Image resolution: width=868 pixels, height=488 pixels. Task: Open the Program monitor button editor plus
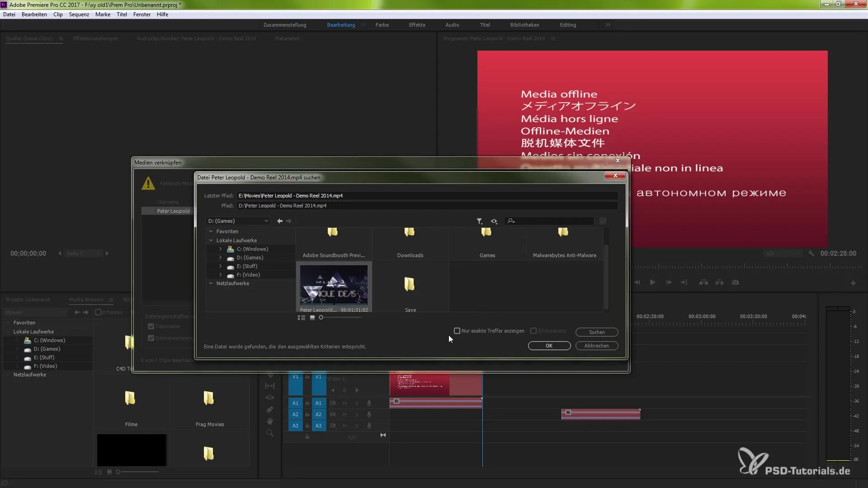853,283
